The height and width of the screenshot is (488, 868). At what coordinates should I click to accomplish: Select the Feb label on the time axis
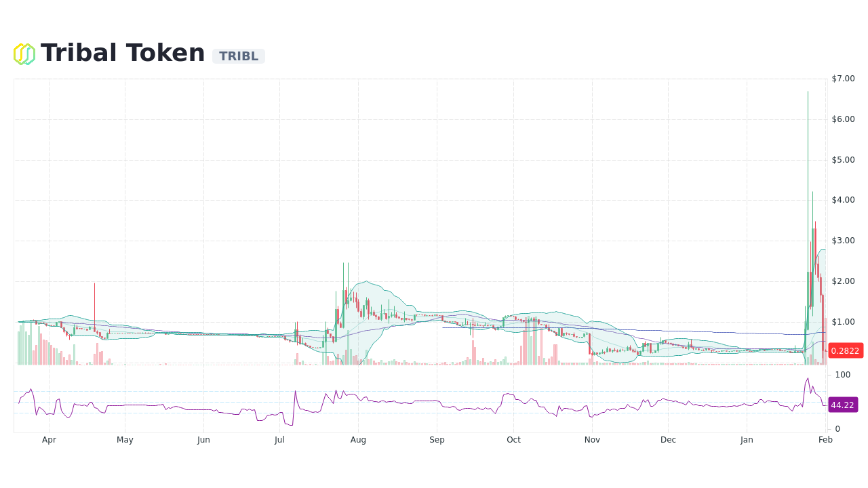(825, 439)
